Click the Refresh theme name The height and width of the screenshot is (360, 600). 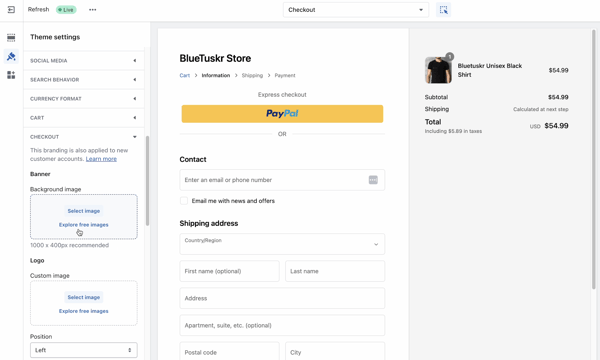(x=38, y=10)
